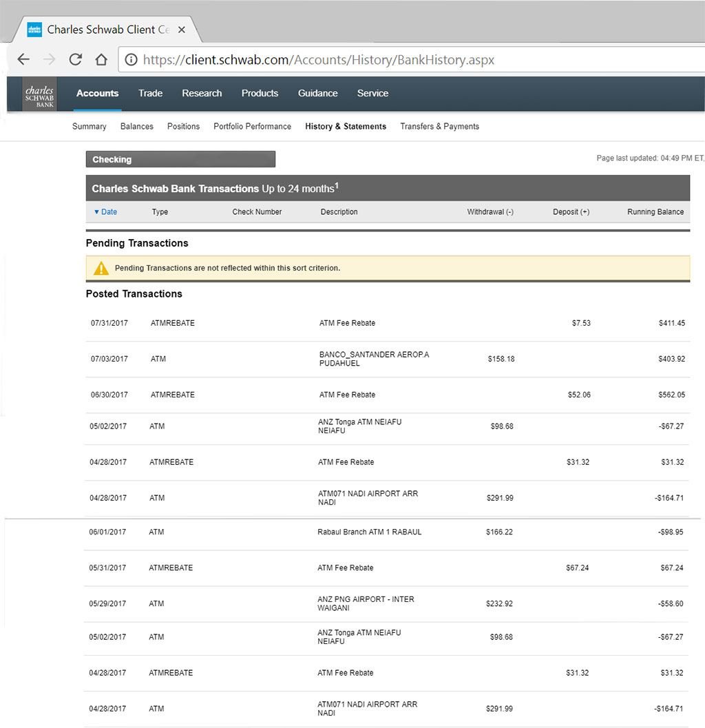Open Portfolio Performance subtab
The height and width of the screenshot is (728, 705).
pos(253,126)
